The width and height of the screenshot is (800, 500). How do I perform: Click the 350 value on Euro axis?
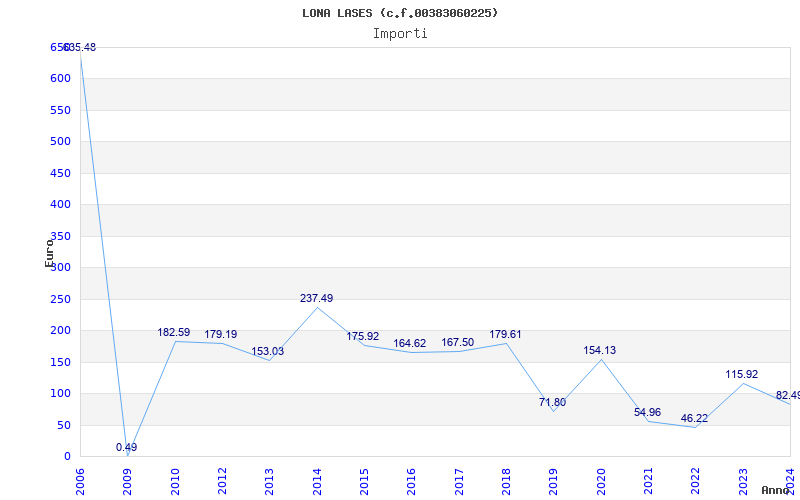[x=60, y=236]
